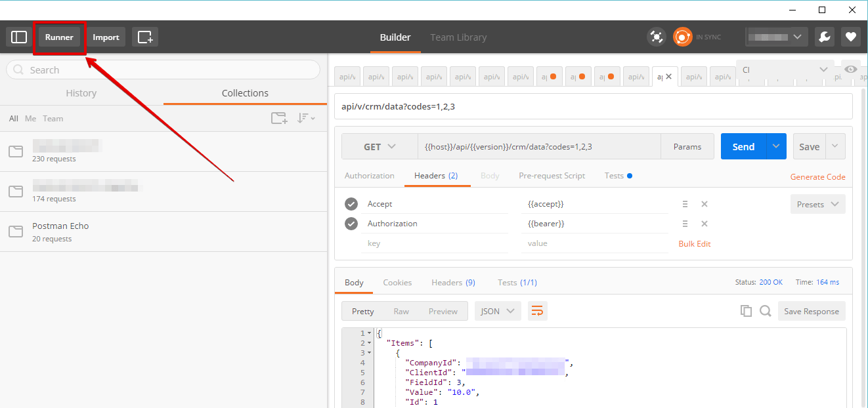Screen dimensions: 868x408
Task: Open the Pre-request Script tab
Action: 552,176
